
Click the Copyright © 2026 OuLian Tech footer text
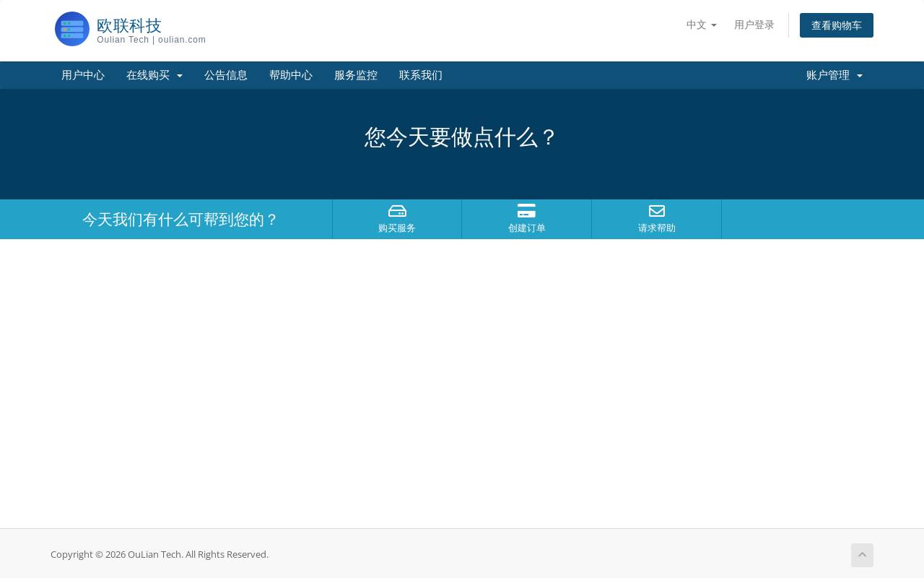pos(160,554)
